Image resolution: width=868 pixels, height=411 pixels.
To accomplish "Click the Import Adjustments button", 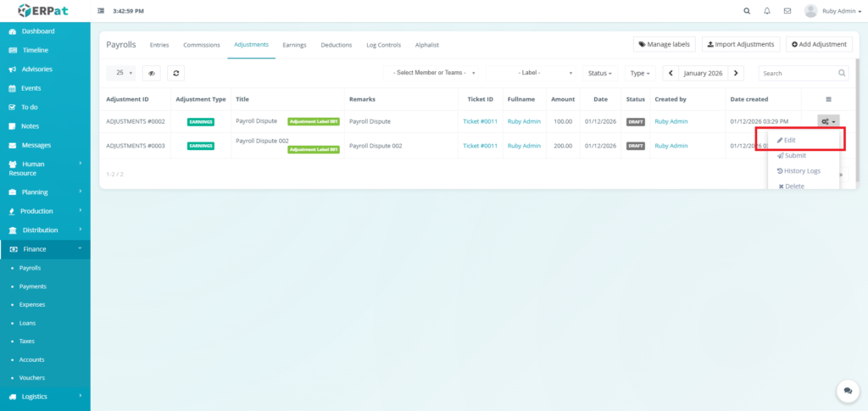I will click(740, 44).
